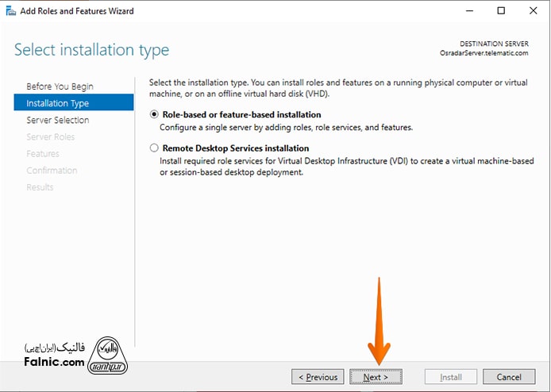Click the Install button
This screenshot has width=551, height=392.
point(451,377)
